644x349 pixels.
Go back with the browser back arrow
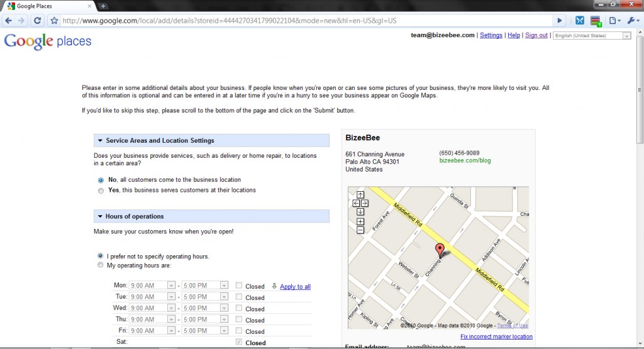(x=8, y=21)
